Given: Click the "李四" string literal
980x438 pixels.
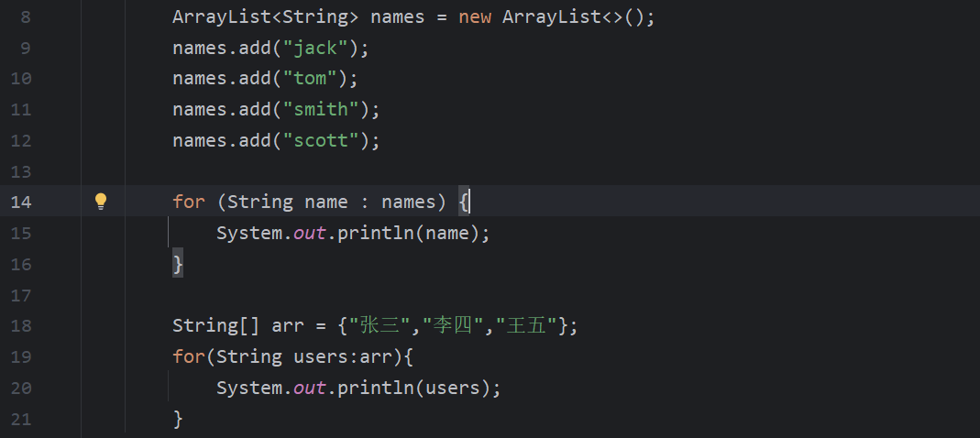Looking at the screenshot, I should pyautogui.click(x=454, y=325).
